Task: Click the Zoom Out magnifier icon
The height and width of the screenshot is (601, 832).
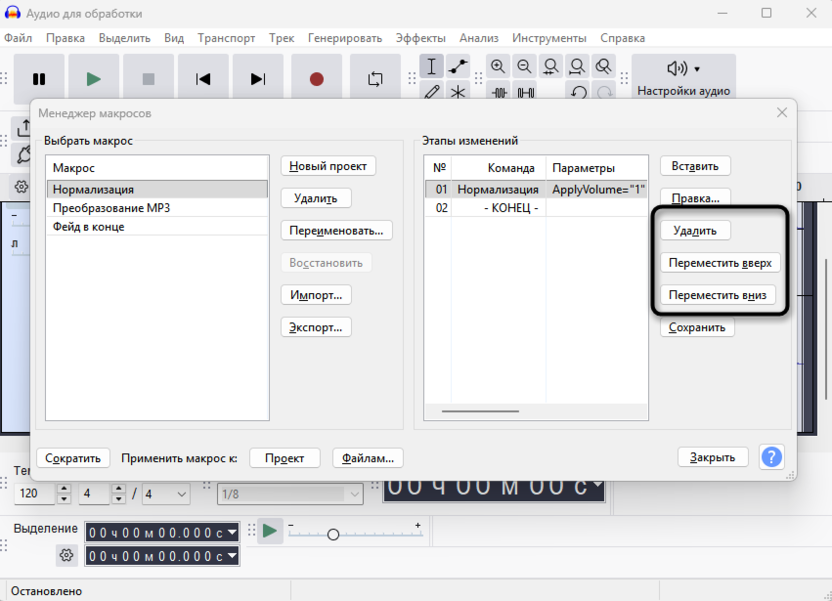Action: (x=524, y=67)
